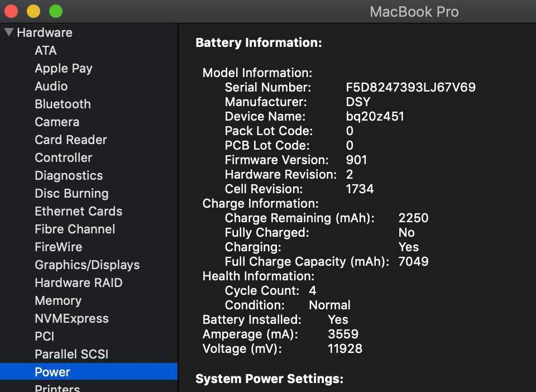Select Memory in the hardware list
Viewport: 536px width, 392px height.
[x=58, y=300]
